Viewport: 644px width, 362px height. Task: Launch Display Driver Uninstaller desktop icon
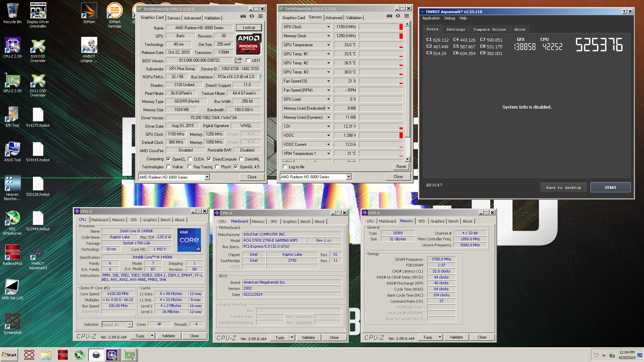pyautogui.click(x=38, y=15)
